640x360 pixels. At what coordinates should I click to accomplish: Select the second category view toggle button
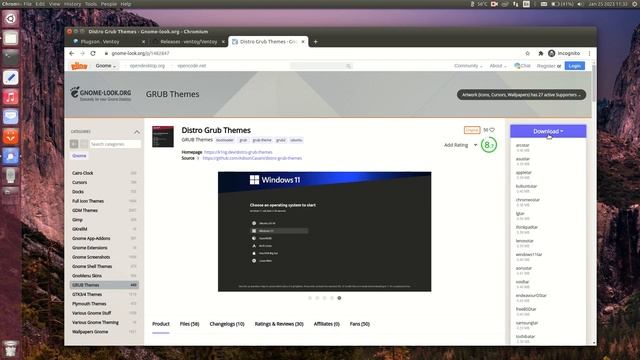84,144
